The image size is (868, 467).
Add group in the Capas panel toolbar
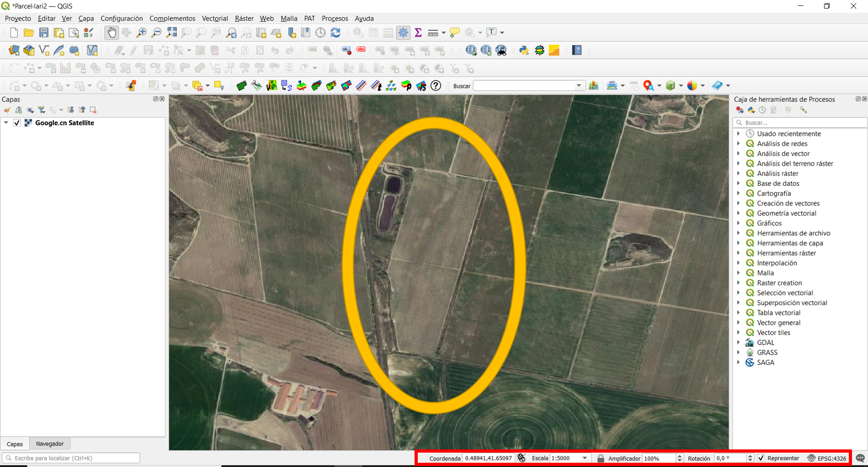click(x=19, y=110)
